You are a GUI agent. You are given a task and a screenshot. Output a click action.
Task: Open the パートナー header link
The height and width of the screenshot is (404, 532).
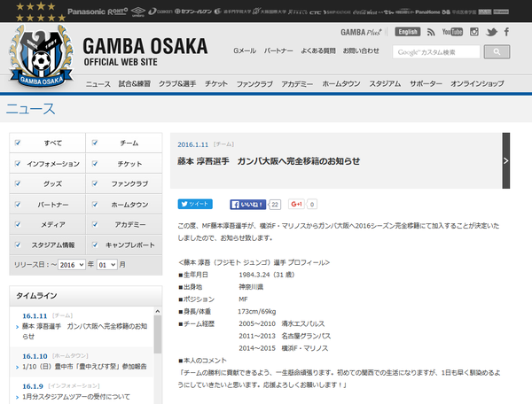[278, 50]
